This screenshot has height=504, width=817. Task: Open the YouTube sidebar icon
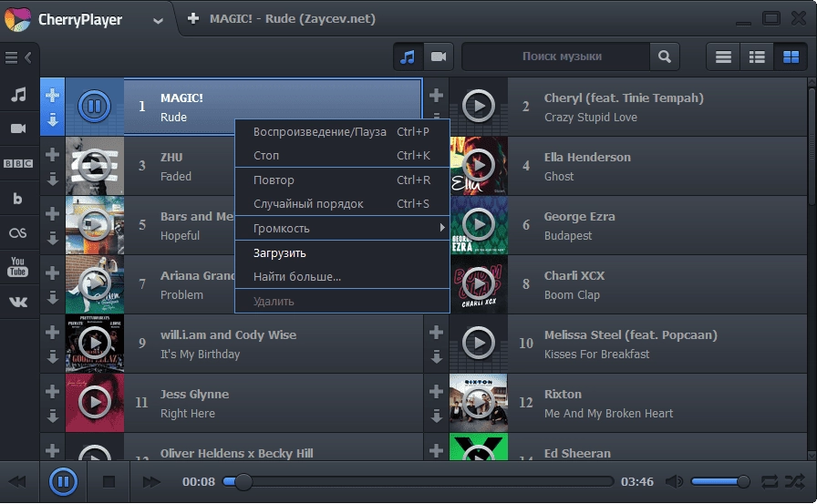(17, 266)
